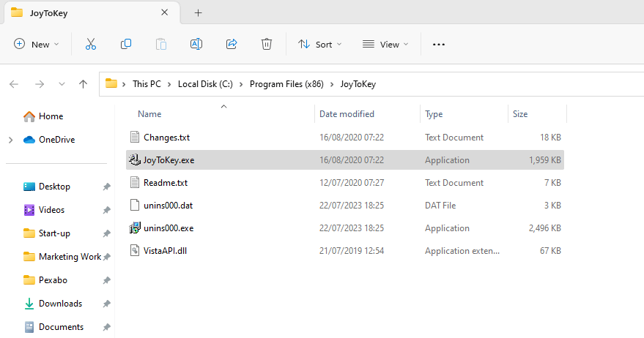This screenshot has height=338, width=644.
Task: Close the JoyToKey tab
Action: [165, 12]
